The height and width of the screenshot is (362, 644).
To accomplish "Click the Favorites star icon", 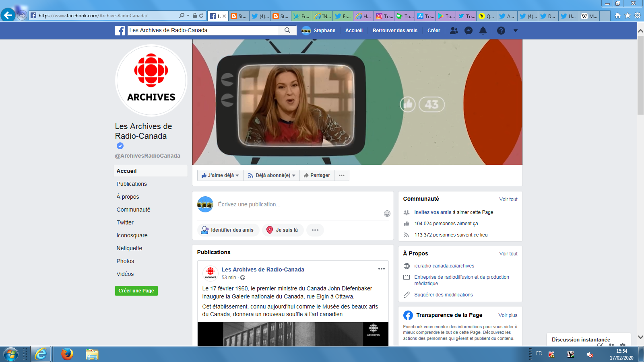I will 627,16.
